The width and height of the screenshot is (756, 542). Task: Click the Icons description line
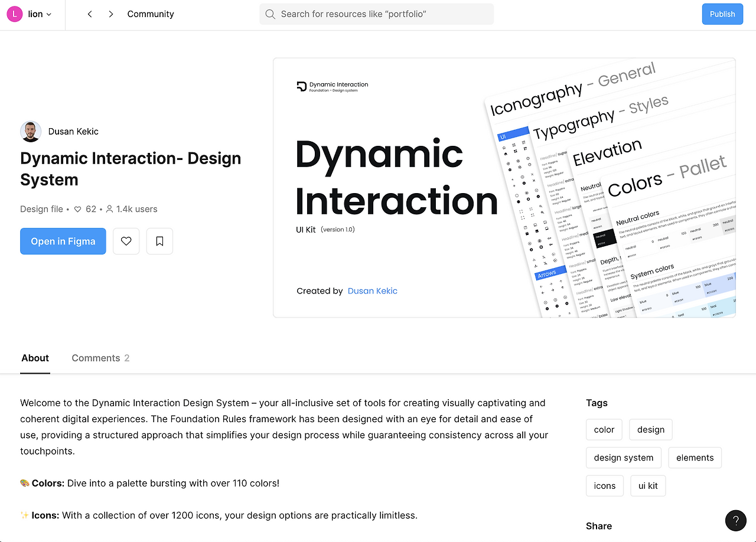pyautogui.click(x=219, y=515)
